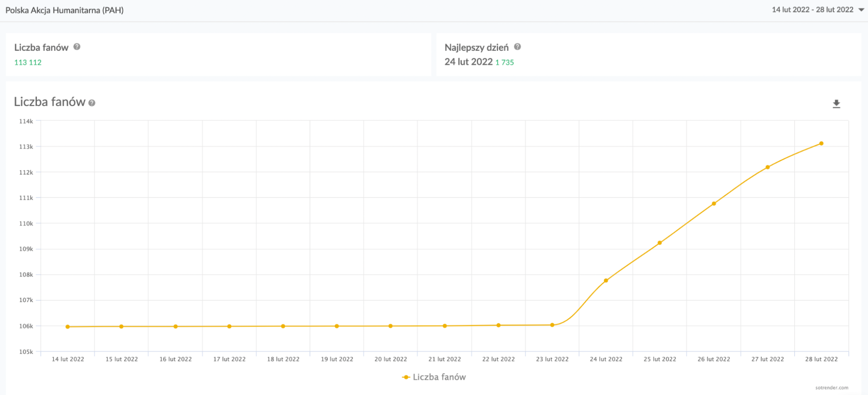Viewport: 868px width, 395px height.
Task: Click the download chart icon
Action: (836, 104)
